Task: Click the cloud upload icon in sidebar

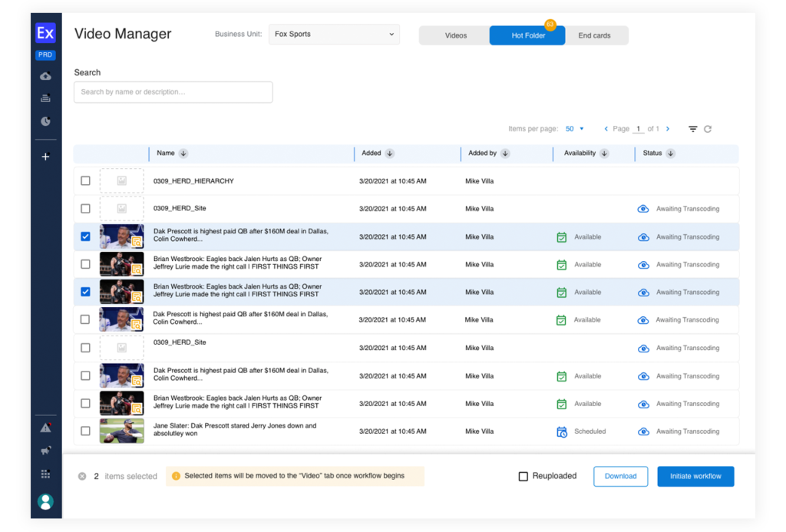Action: (45, 76)
